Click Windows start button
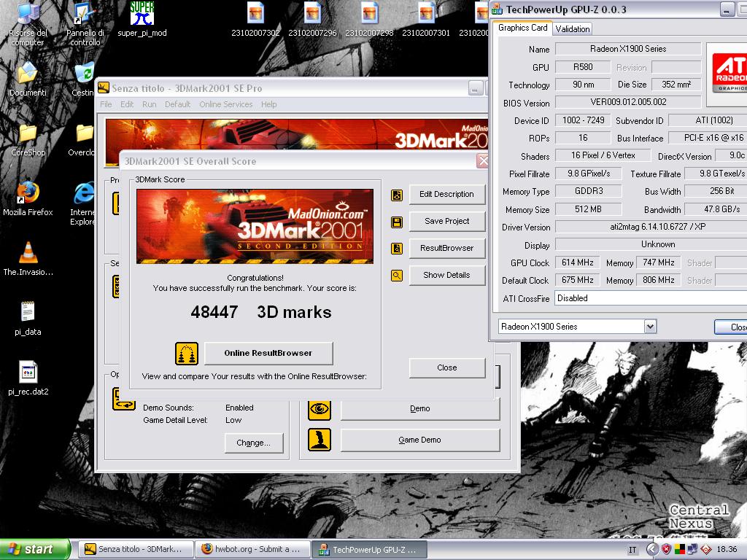This screenshot has width=747, height=560. tap(34, 549)
